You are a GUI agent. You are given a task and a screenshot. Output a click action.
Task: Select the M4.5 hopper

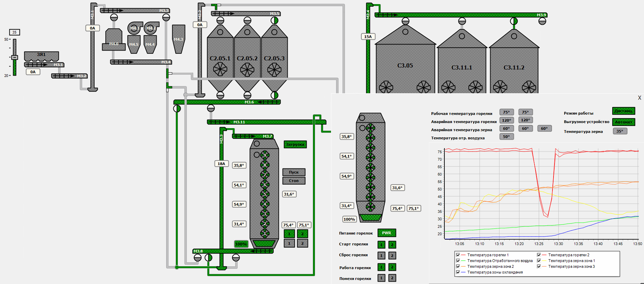click(134, 44)
